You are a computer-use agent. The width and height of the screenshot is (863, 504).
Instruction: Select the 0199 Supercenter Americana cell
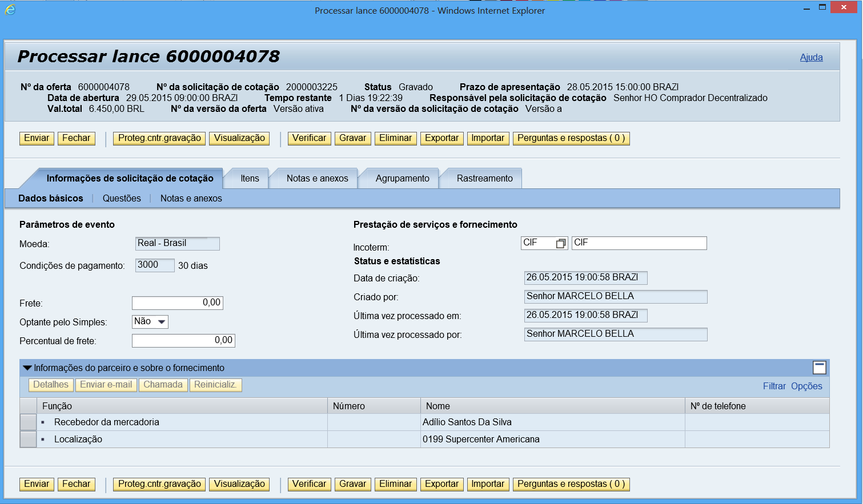point(553,440)
